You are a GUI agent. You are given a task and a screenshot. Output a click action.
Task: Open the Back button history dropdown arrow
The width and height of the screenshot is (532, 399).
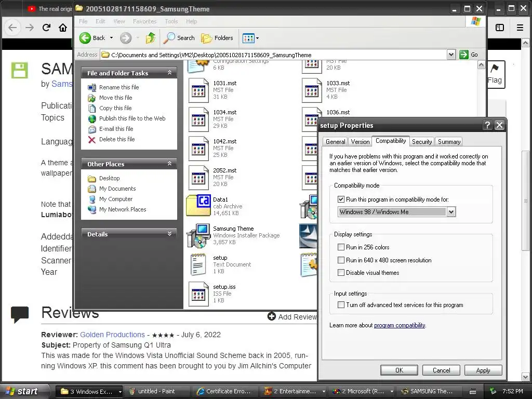coord(111,38)
